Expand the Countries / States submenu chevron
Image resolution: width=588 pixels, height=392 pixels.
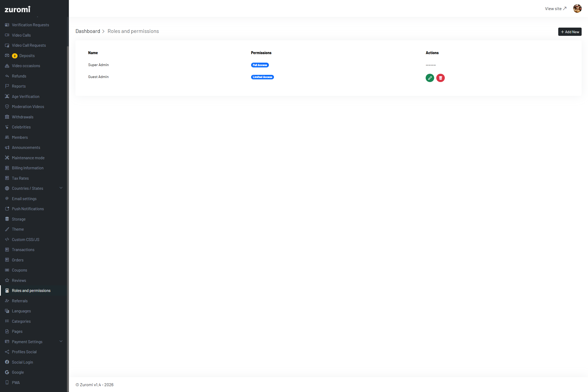[x=61, y=188]
